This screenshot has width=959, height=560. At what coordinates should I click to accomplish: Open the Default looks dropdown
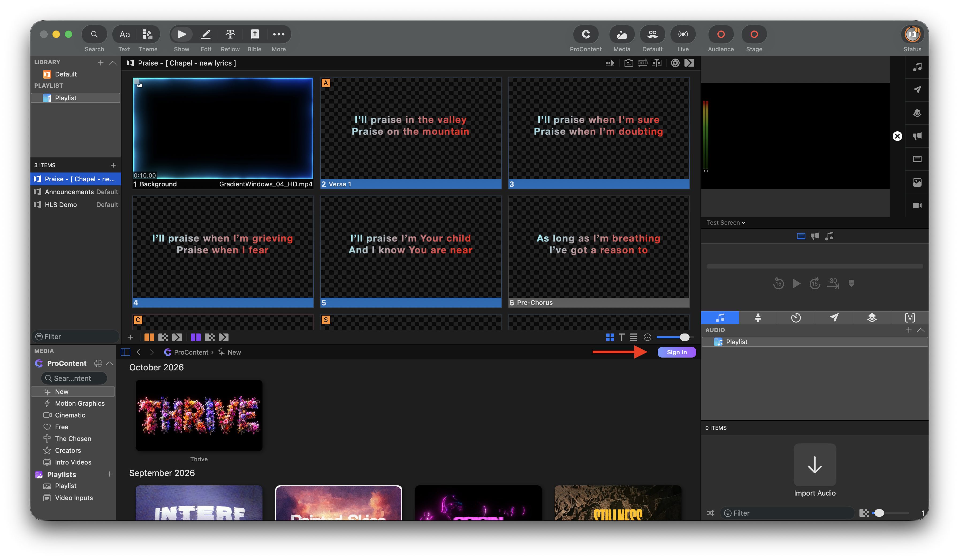(652, 34)
